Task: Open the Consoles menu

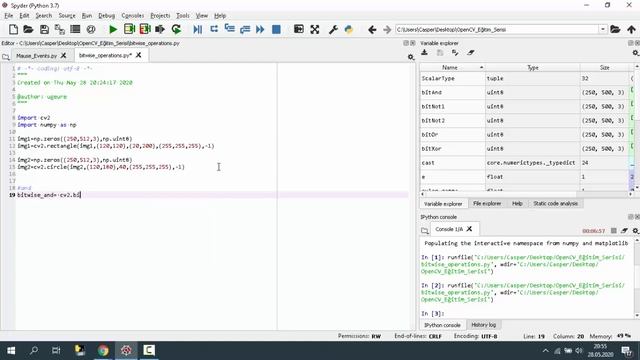Action: point(133,16)
